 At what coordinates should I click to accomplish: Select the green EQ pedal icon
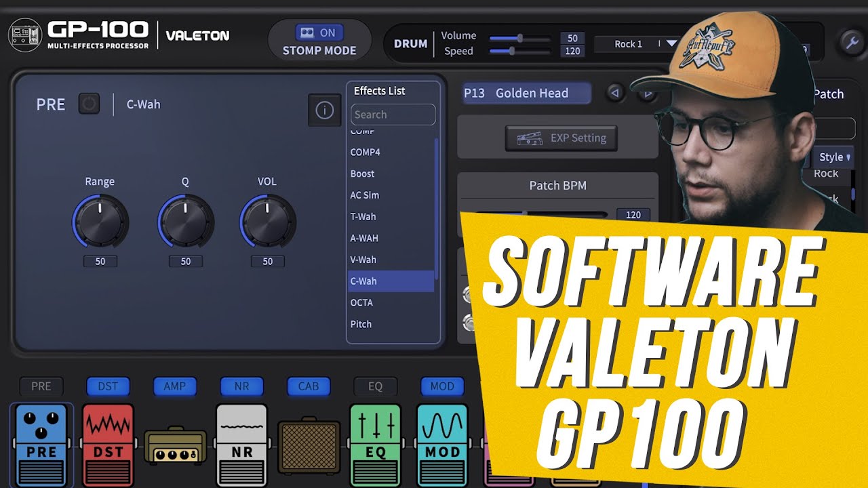tap(375, 444)
